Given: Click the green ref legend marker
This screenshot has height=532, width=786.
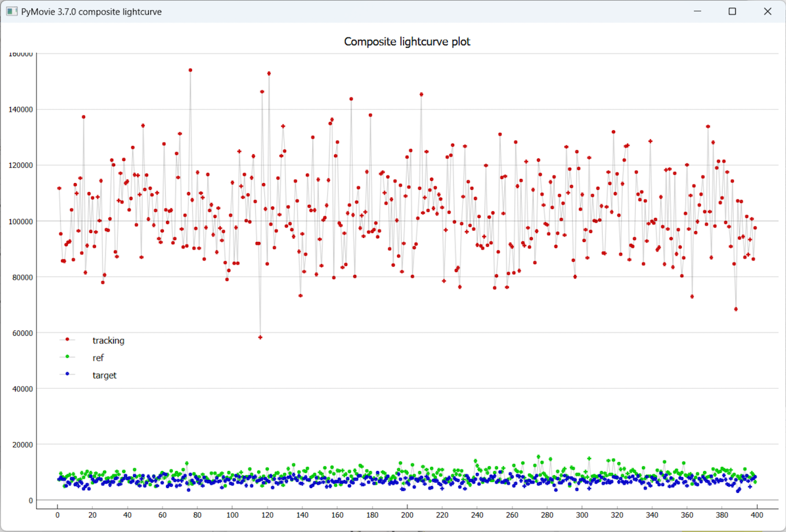Looking at the screenshot, I should (67, 357).
